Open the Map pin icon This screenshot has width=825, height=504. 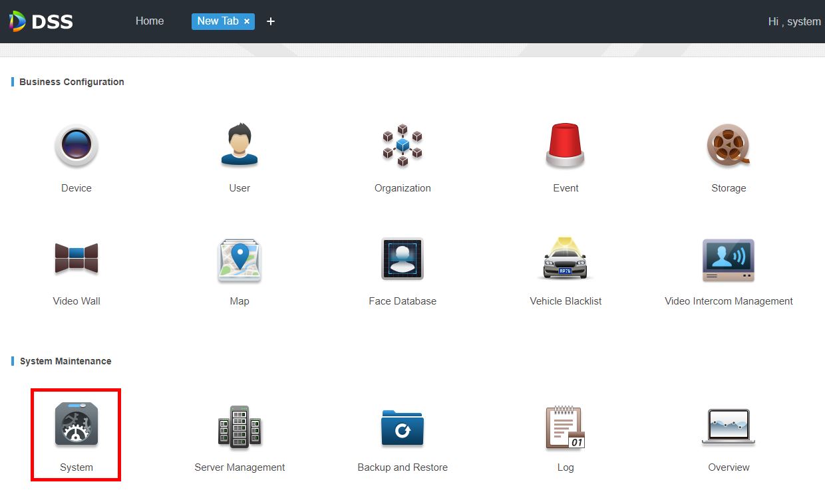tap(240, 260)
